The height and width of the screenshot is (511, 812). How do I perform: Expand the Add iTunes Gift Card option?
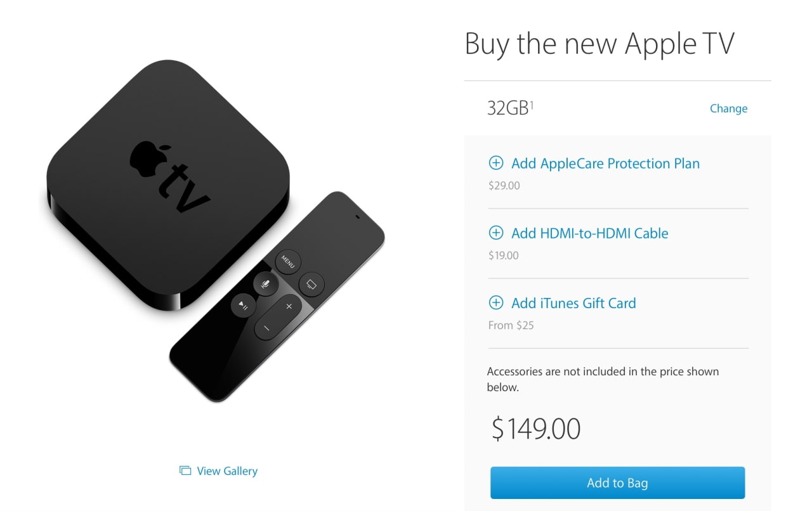coord(573,302)
